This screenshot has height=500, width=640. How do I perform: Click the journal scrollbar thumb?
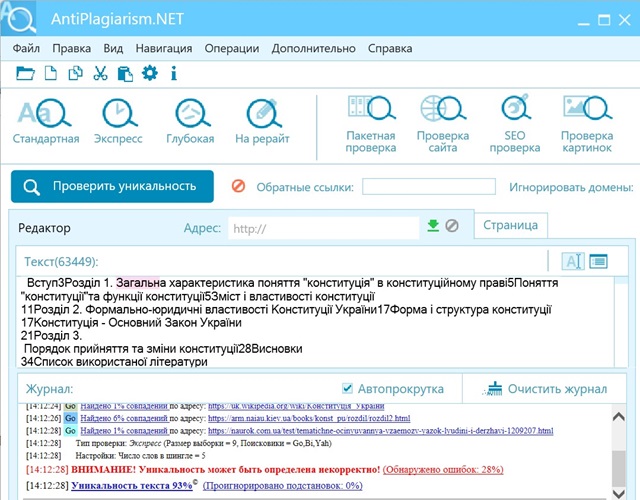[x=619, y=469]
